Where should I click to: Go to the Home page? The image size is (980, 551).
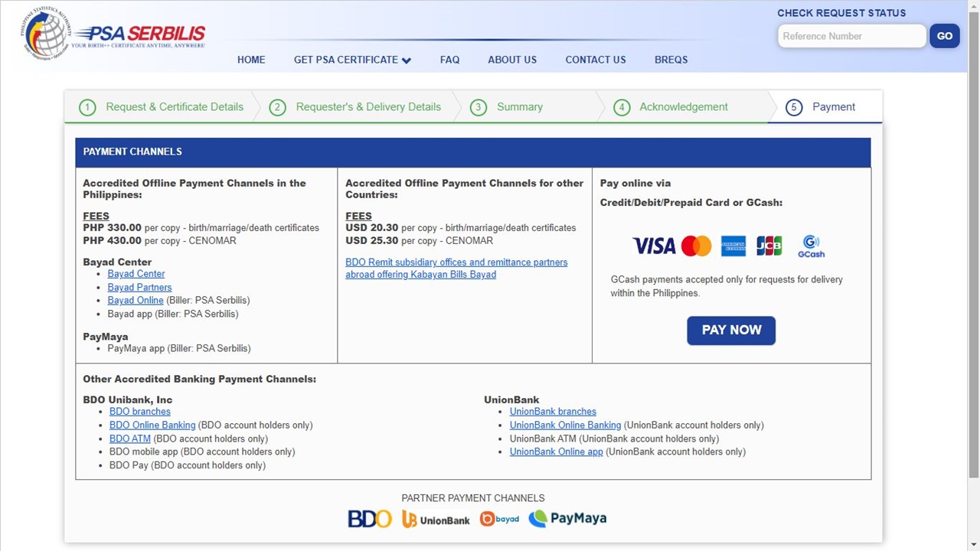tap(251, 60)
